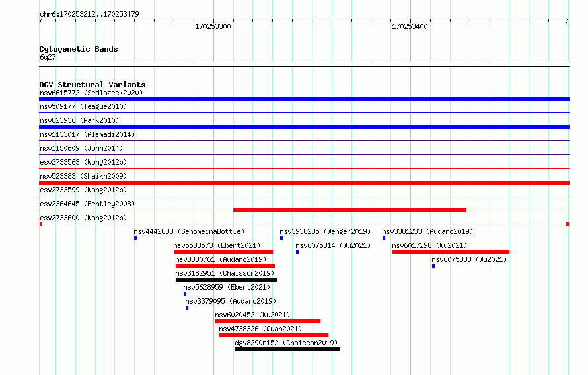
Task: Click the blue bar of nsv6615772
Action: (x=304, y=99)
